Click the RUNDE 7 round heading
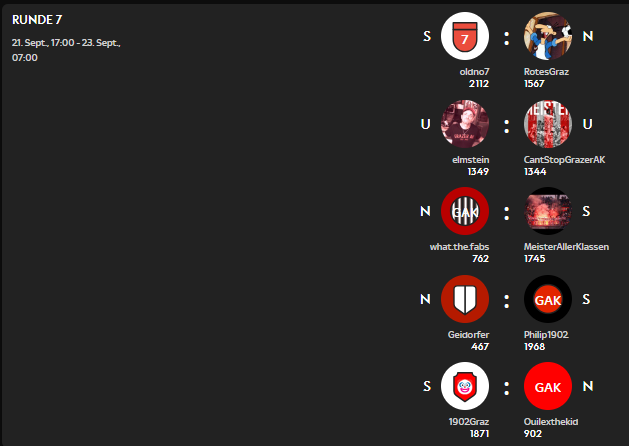 point(37,20)
